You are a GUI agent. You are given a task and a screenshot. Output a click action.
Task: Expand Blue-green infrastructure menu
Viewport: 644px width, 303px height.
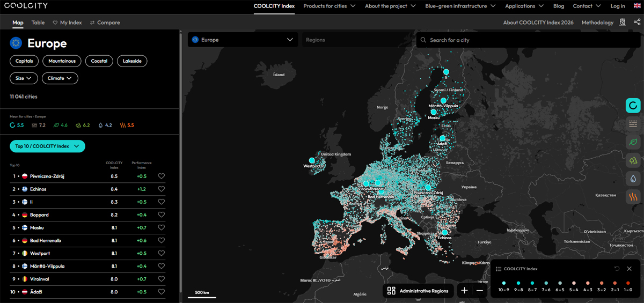click(460, 6)
